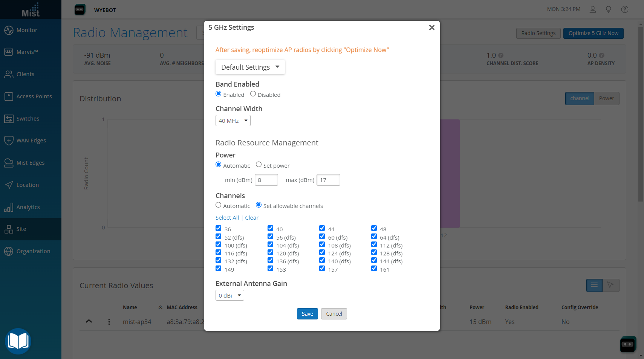Open the Channel Width dropdown
Image resolution: width=644 pixels, height=359 pixels.
[x=233, y=121]
